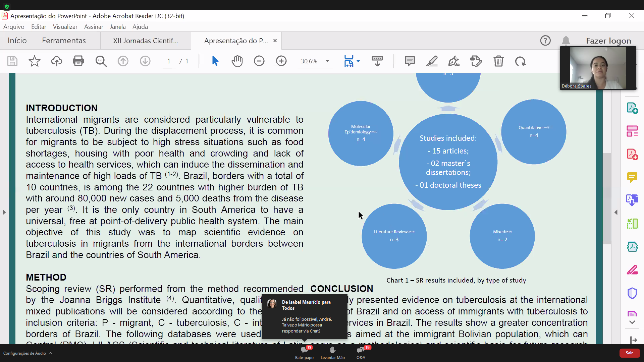Add a sticky note comment

(410, 61)
